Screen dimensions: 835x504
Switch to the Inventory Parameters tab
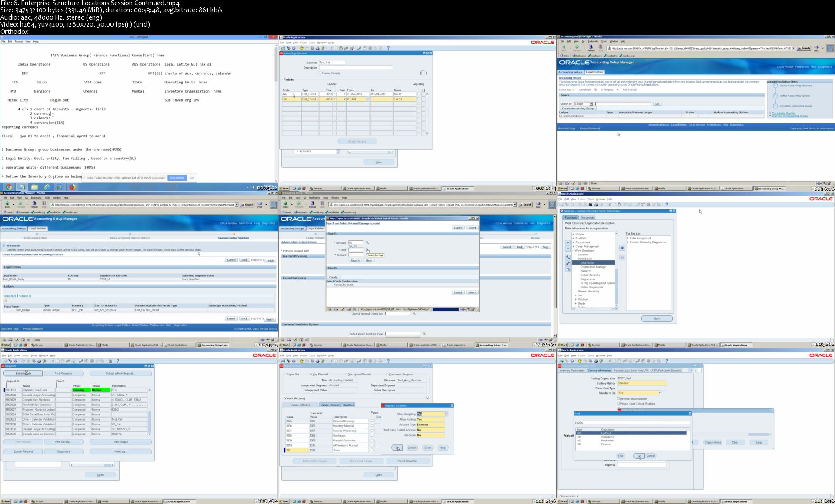pos(572,371)
